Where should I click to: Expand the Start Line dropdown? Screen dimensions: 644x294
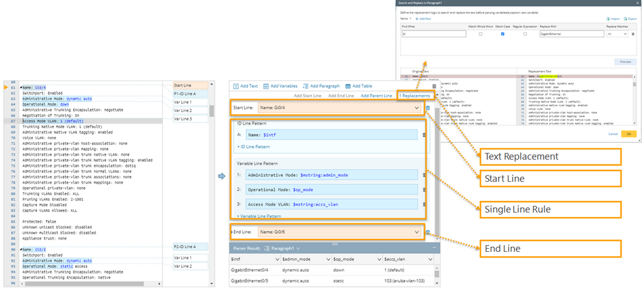point(417,108)
